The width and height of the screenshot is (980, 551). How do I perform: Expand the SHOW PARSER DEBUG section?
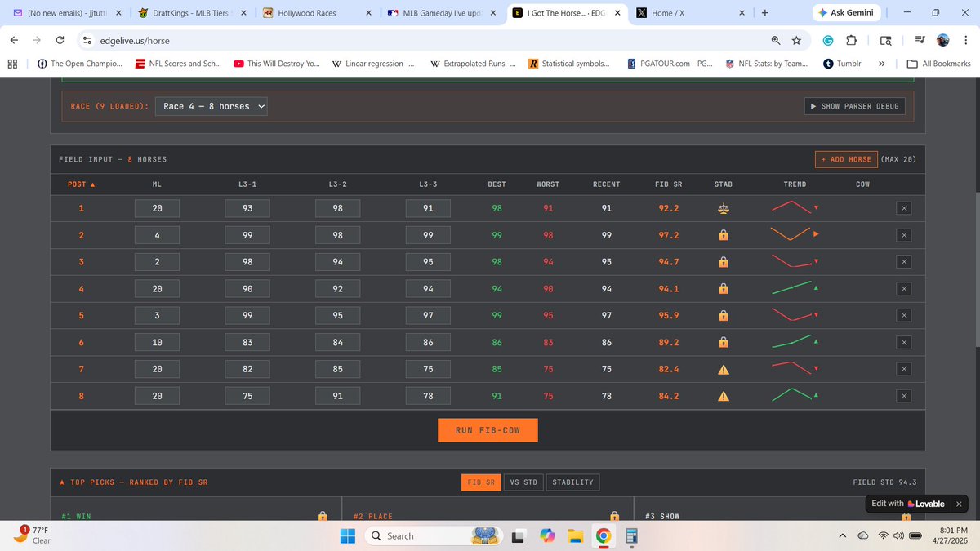[854, 105]
